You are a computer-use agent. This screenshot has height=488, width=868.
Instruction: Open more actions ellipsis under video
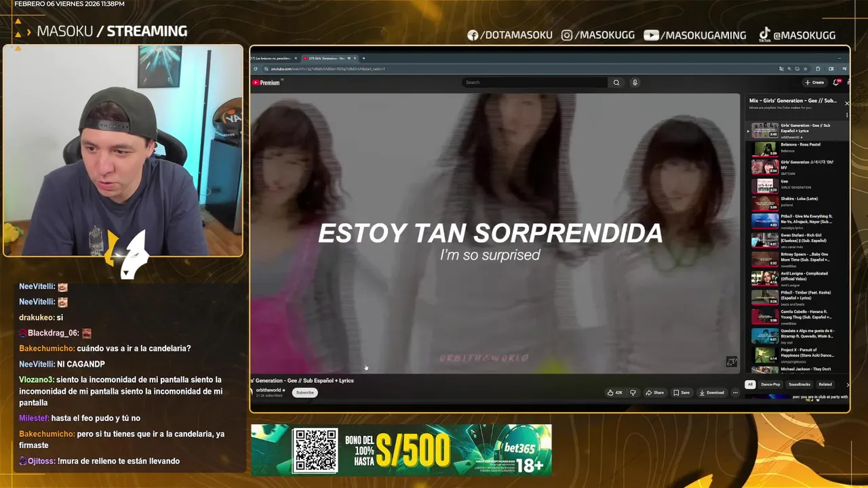[x=735, y=392]
